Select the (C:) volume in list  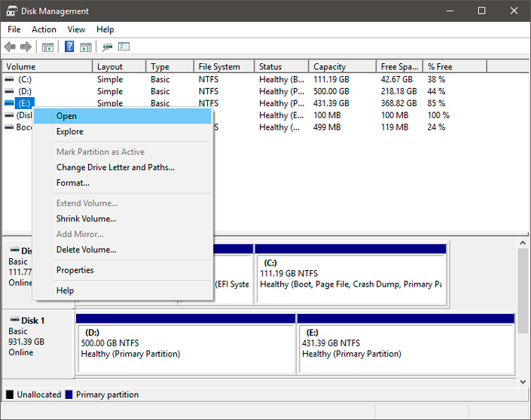25,80
